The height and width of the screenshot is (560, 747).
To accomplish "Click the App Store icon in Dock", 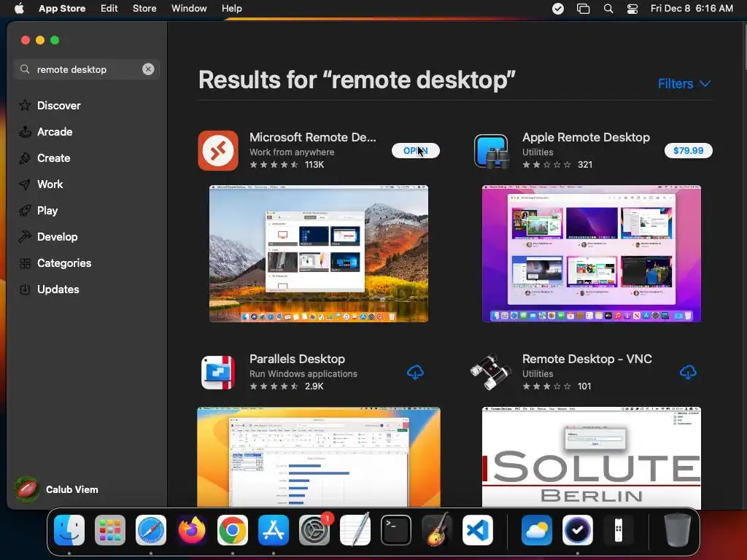I will [x=274, y=529].
